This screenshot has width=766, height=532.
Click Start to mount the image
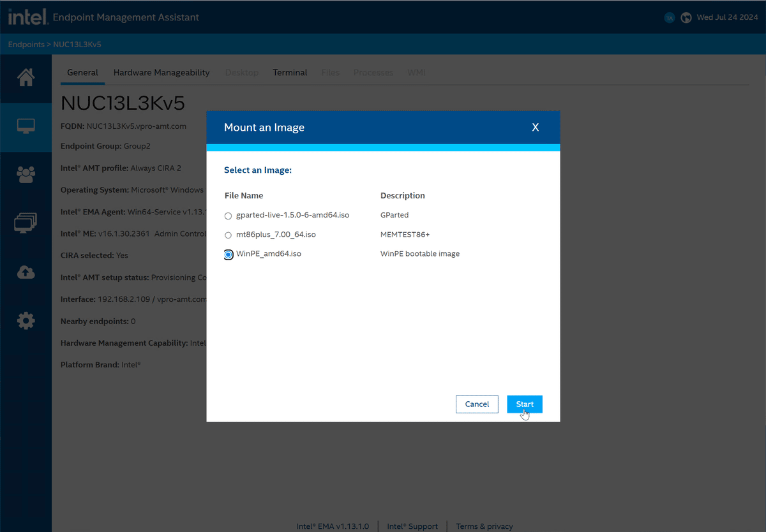coord(525,404)
